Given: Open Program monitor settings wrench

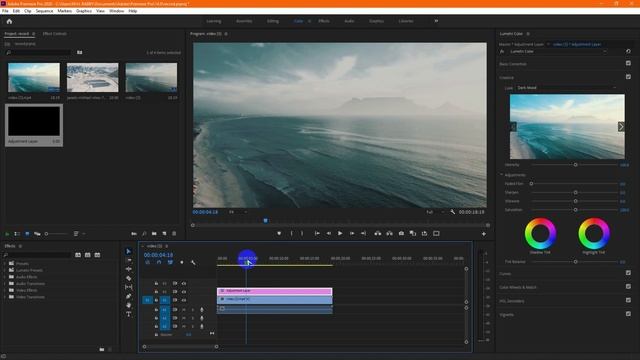Looking at the screenshot, I should point(453,212).
